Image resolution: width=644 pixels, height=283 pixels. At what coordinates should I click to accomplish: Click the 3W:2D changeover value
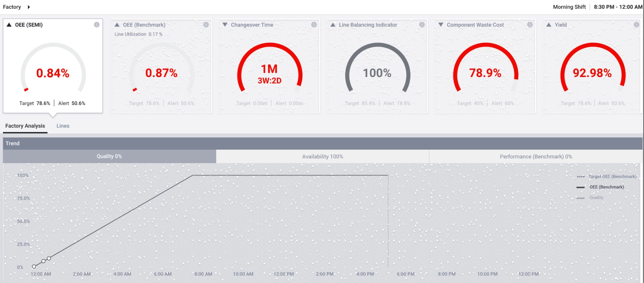point(270,81)
